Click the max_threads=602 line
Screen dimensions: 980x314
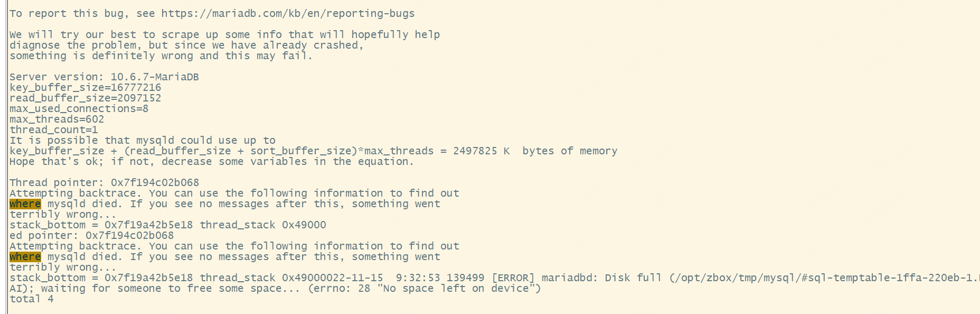[x=56, y=119]
